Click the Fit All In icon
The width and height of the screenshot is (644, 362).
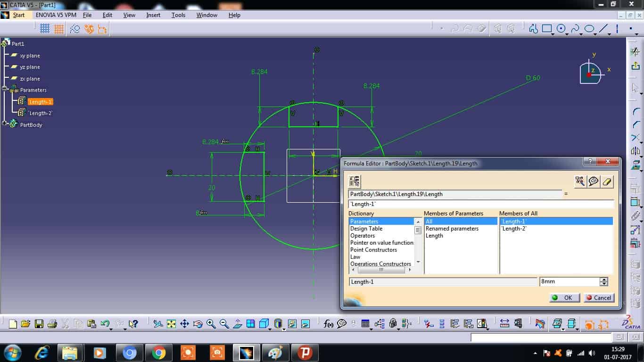click(171, 324)
